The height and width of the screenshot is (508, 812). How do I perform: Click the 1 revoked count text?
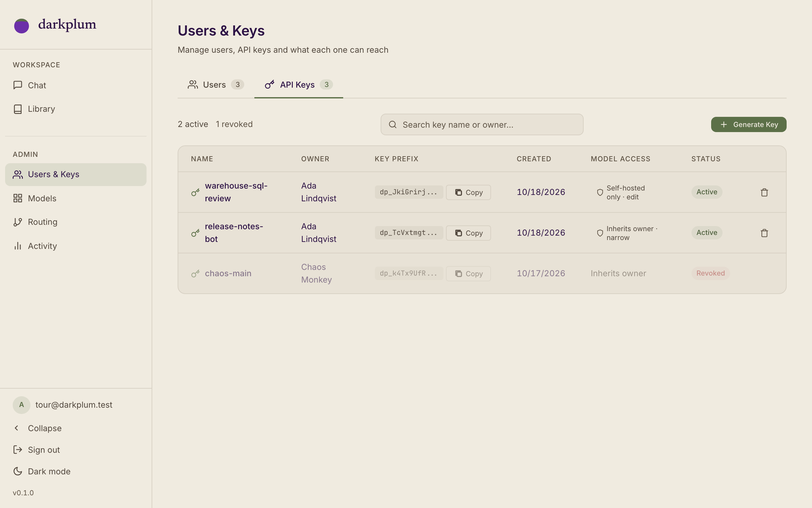tap(234, 124)
